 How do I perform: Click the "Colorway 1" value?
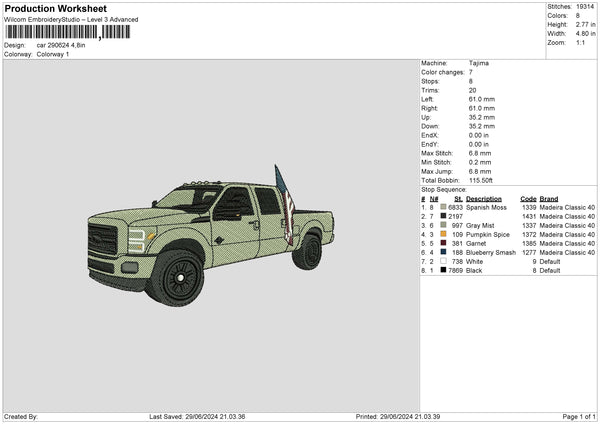(x=53, y=54)
